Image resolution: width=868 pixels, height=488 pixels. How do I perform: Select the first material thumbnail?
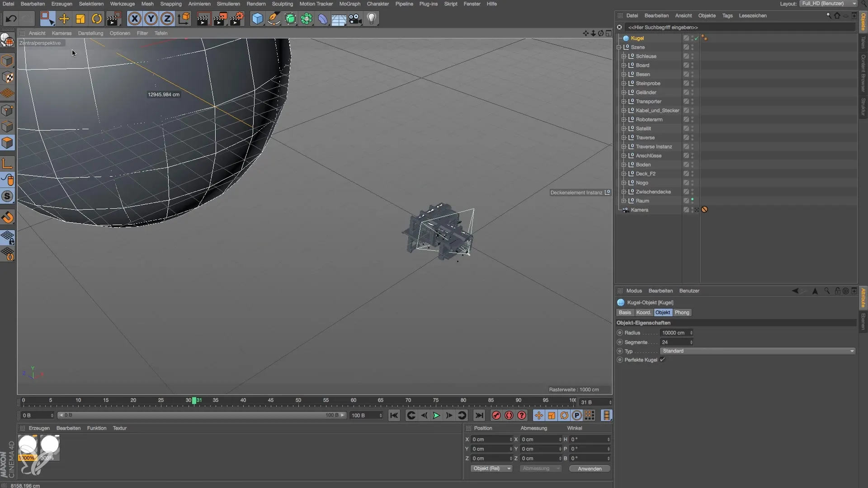pos(28,447)
